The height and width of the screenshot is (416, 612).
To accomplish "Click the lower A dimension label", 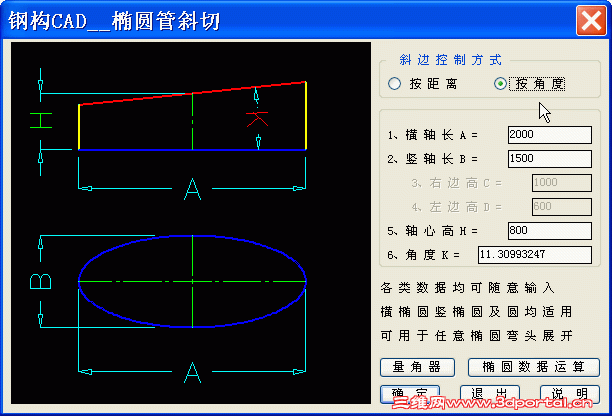I will [192, 372].
